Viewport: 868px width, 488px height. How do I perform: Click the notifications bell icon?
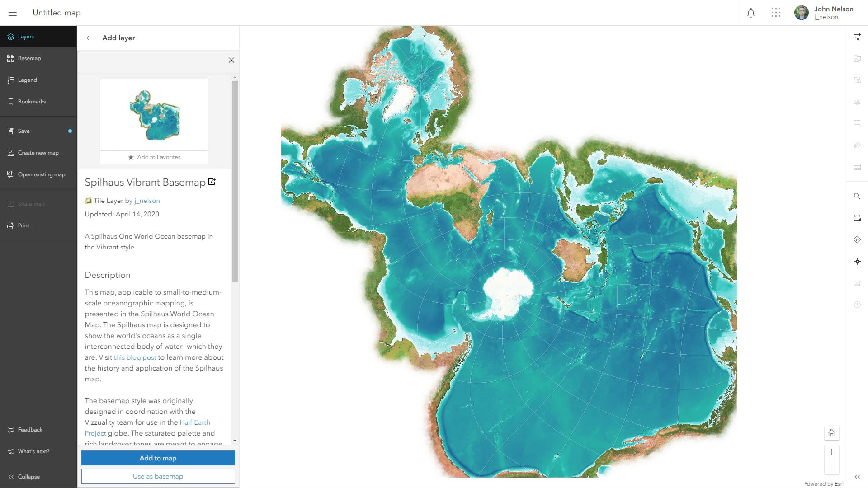(x=751, y=13)
